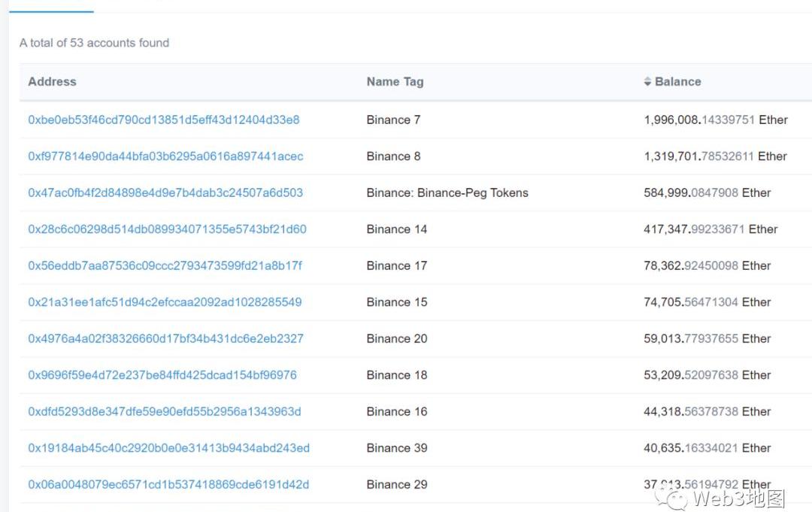Screen dimensions: 812x512
Task: Click the Name Tag column header
Action: [395, 82]
